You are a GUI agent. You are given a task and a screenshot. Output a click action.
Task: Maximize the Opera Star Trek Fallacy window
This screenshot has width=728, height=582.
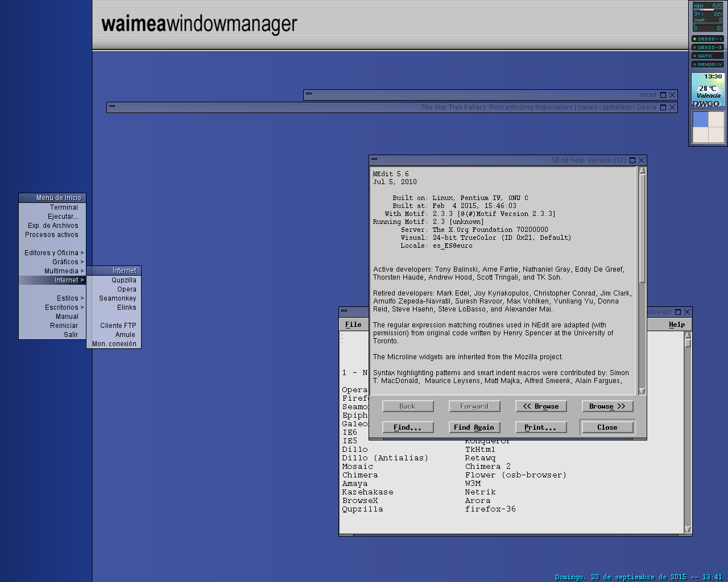tap(663, 107)
